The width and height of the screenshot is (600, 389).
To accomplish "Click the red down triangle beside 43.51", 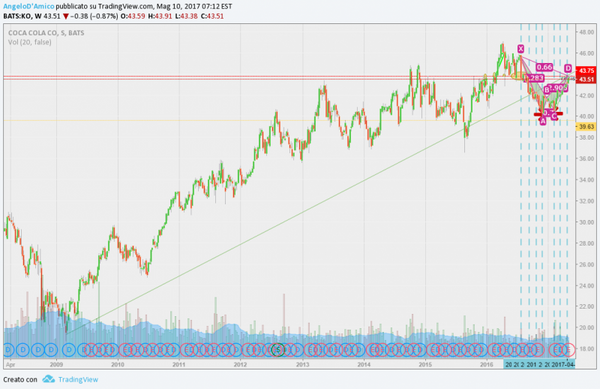I will click(66, 16).
